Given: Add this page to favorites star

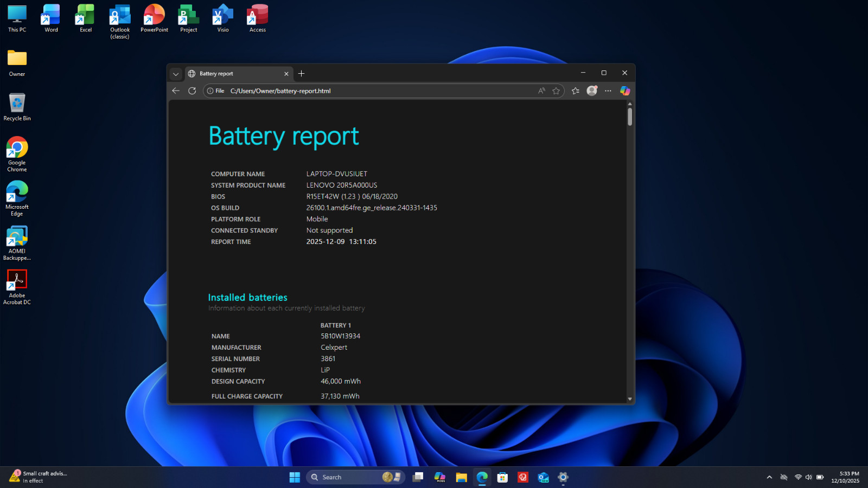Looking at the screenshot, I should tap(556, 91).
